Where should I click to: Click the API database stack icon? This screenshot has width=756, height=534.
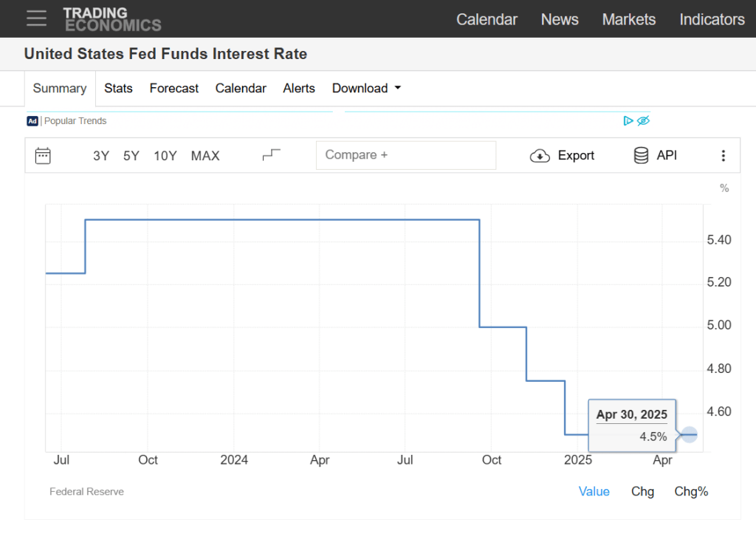coord(642,155)
